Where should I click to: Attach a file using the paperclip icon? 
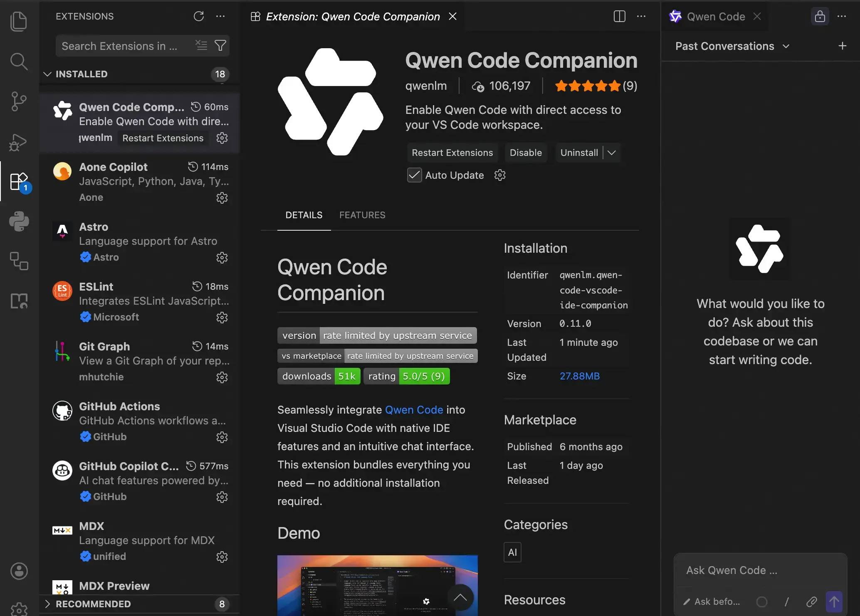(812, 601)
